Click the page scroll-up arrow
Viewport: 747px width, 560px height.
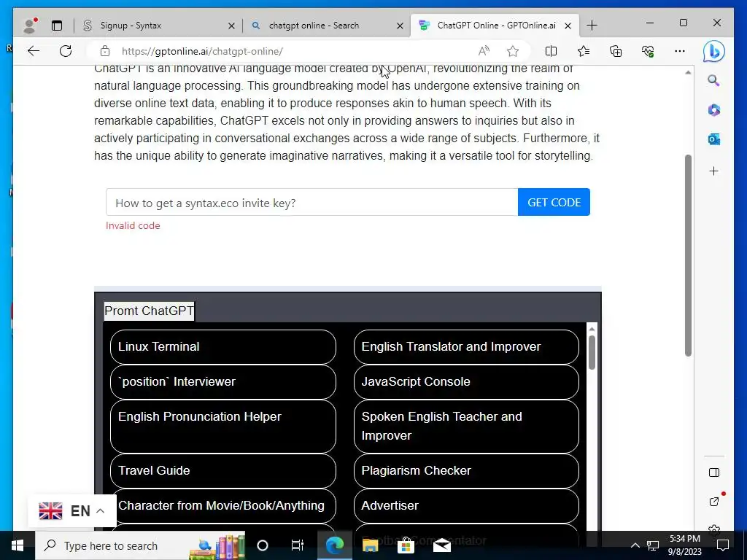688,72
